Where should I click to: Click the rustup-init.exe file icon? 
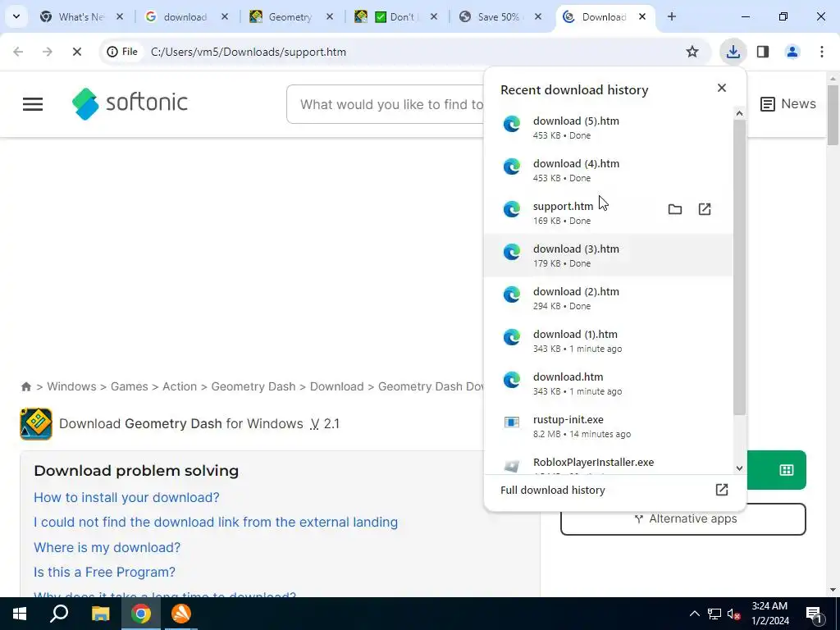coord(512,422)
